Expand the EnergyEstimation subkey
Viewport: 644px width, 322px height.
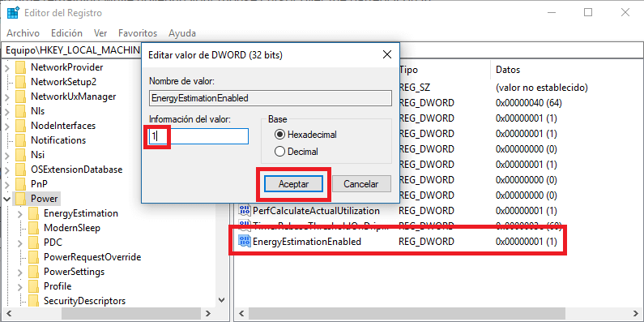pyautogui.click(x=19, y=213)
